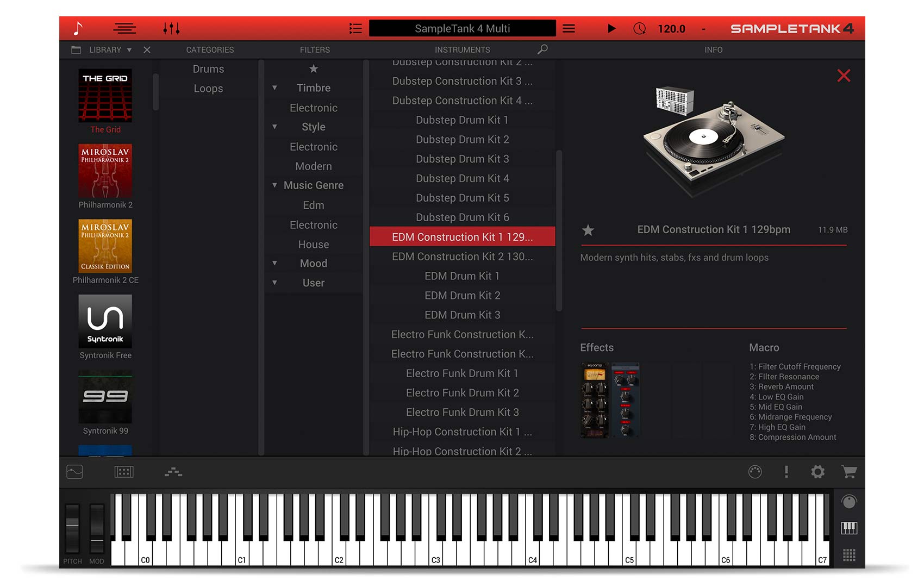Select EDM Drum Kit 2 instrument
Viewport: 924px width, 587px height.
pos(462,296)
